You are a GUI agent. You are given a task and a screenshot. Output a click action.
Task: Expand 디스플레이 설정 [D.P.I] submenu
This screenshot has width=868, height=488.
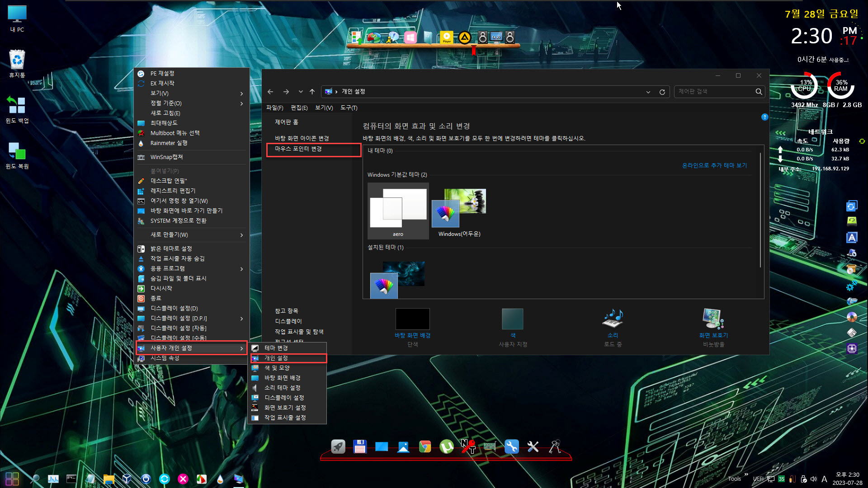[193, 318]
